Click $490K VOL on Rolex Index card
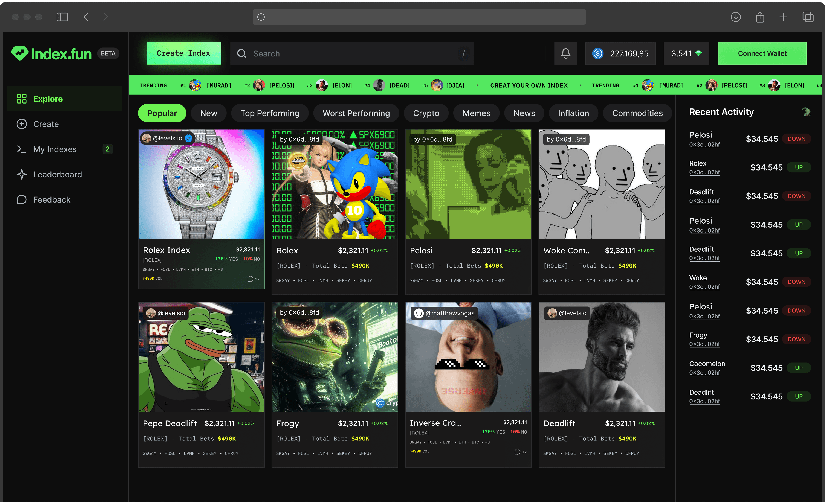The height and width of the screenshot is (504, 825). 152,279
